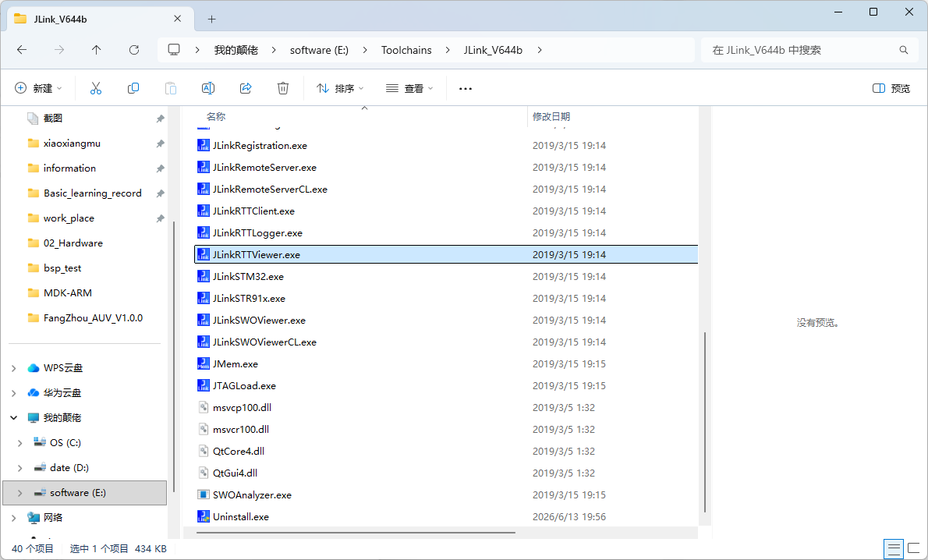
Task: Toggle the 预览 preview pane
Action: [x=891, y=88]
